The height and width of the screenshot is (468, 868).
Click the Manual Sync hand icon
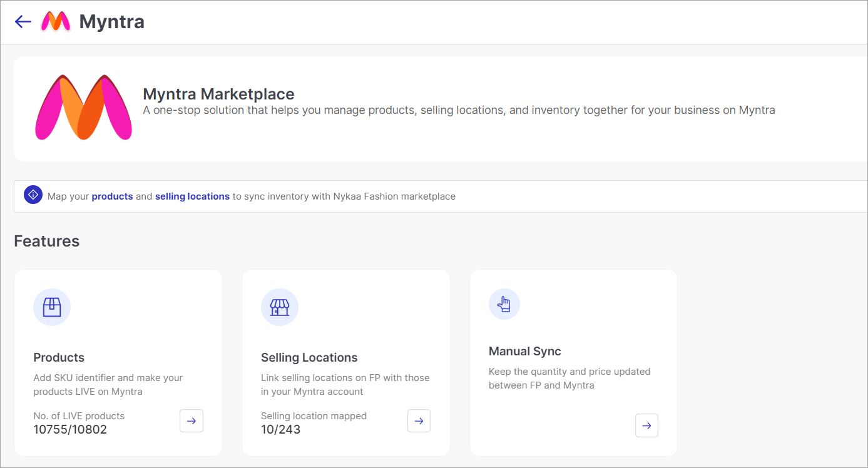point(504,304)
